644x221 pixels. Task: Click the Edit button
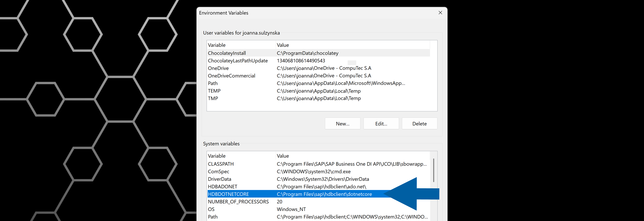click(x=381, y=123)
